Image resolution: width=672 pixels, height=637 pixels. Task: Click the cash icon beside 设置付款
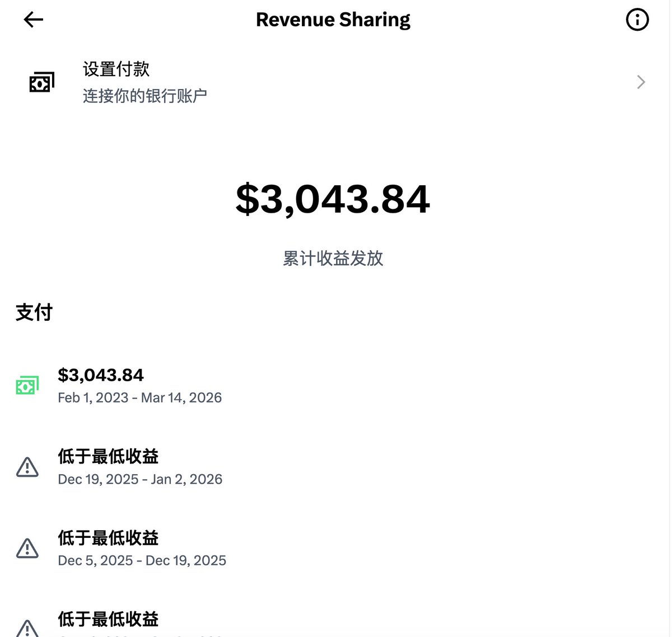tap(42, 82)
